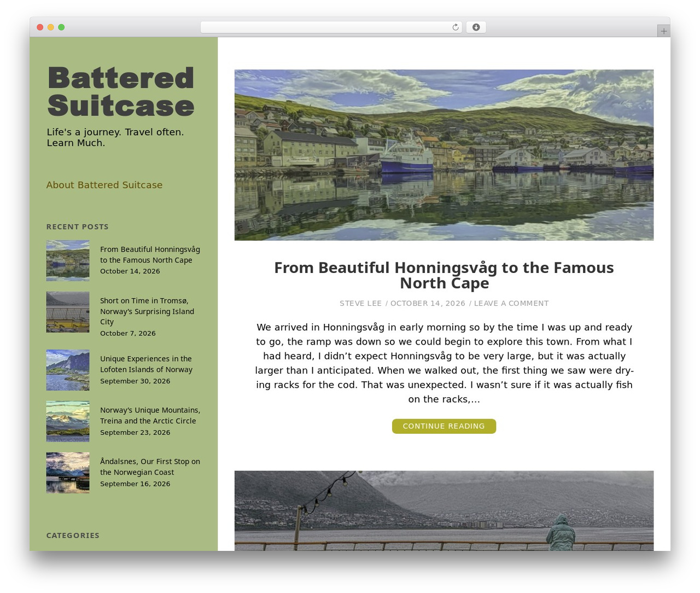Open the main article title about North Cape

click(x=444, y=275)
